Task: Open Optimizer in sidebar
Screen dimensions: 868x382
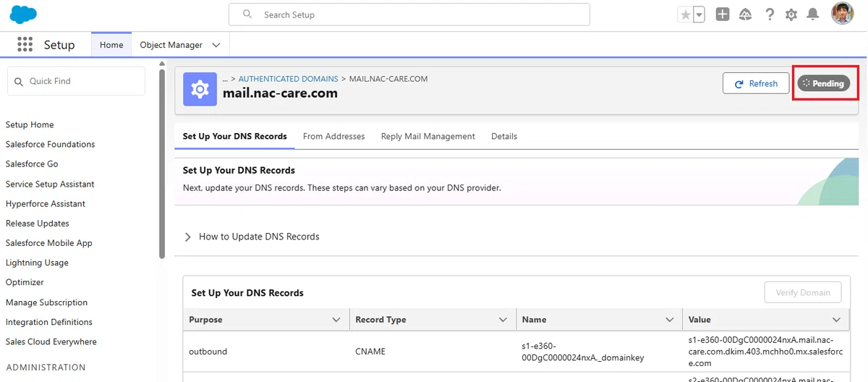Action: coord(25,282)
